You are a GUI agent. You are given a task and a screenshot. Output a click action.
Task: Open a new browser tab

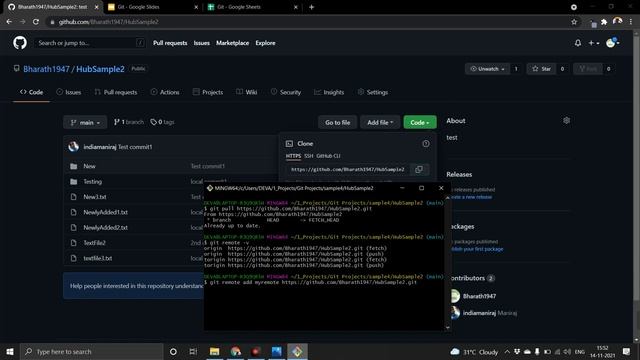[x=311, y=7]
